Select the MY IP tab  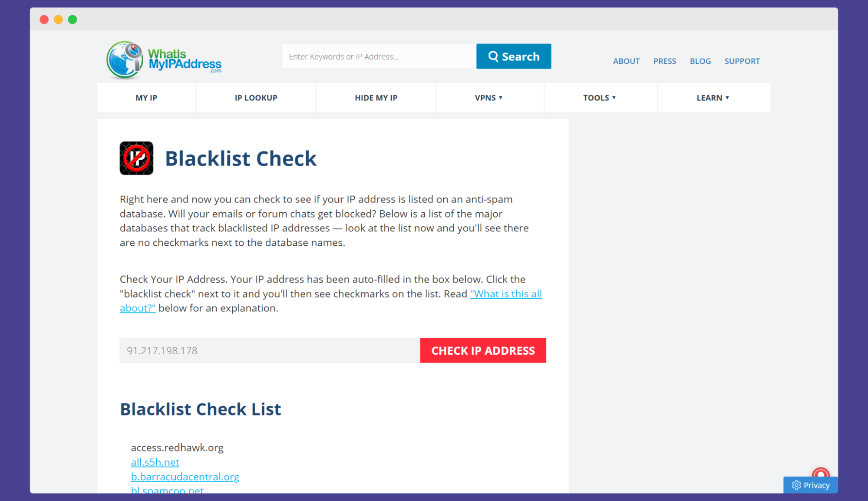(147, 97)
